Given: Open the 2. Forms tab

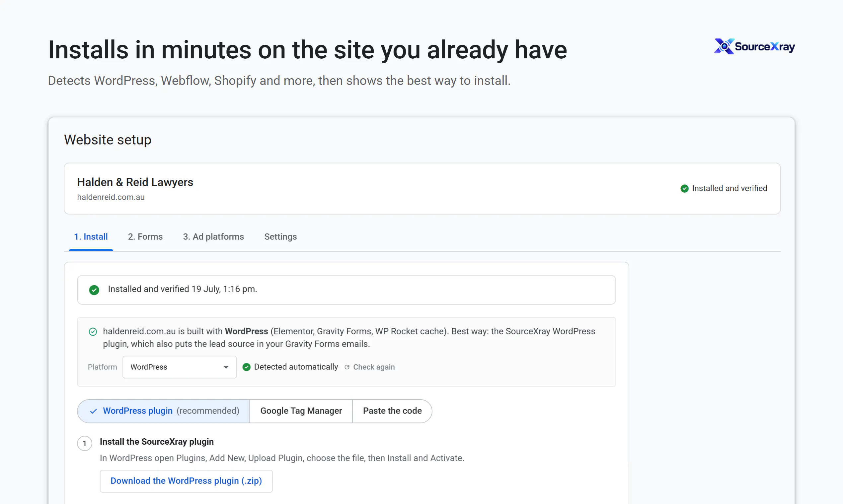Looking at the screenshot, I should coord(145,237).
